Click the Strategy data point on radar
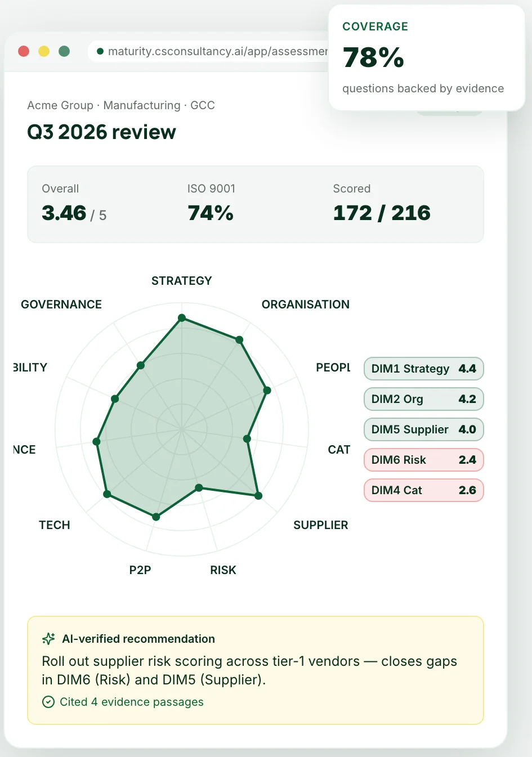The height and width of the screenshot is (757, 532). [182, 318]
